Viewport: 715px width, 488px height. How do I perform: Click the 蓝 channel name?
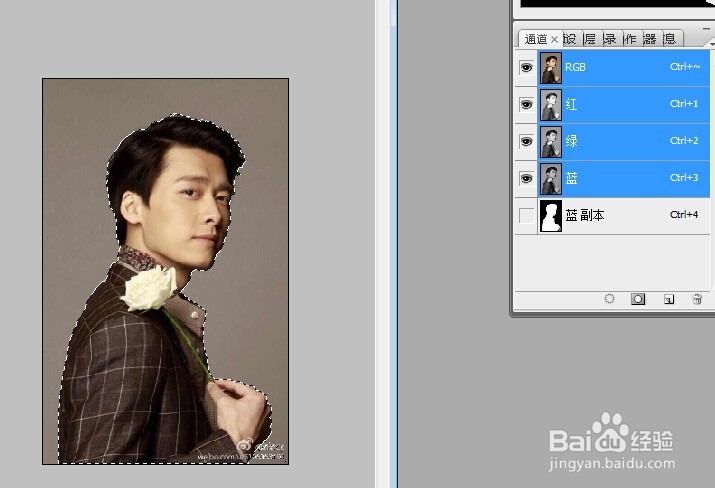tap(571, 178)
